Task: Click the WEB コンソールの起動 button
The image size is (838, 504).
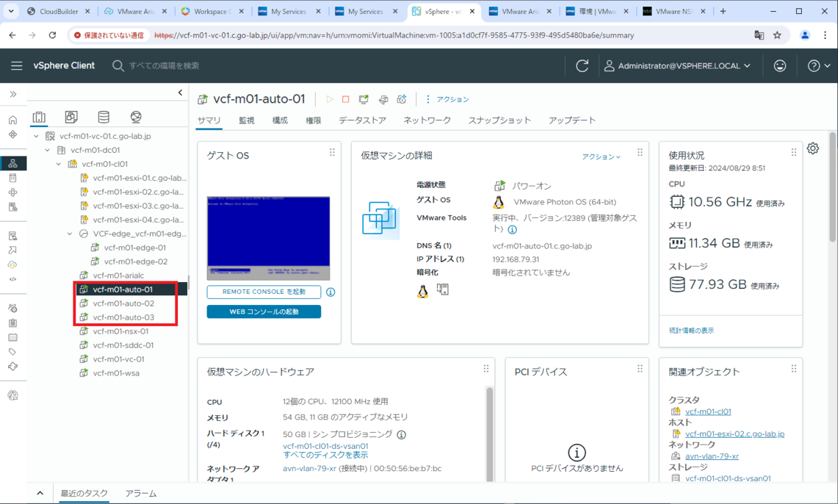Action: (264, 311)
